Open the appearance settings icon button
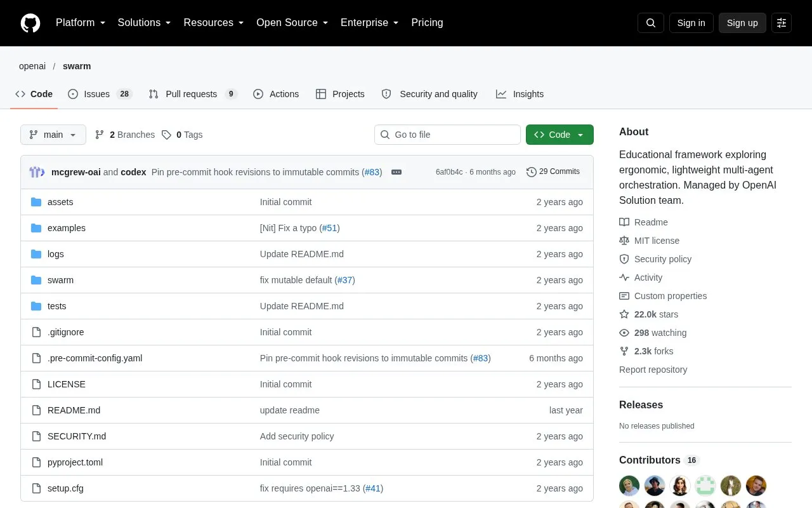The width and height of the screenshot is (812, 508). coord(782,23)
